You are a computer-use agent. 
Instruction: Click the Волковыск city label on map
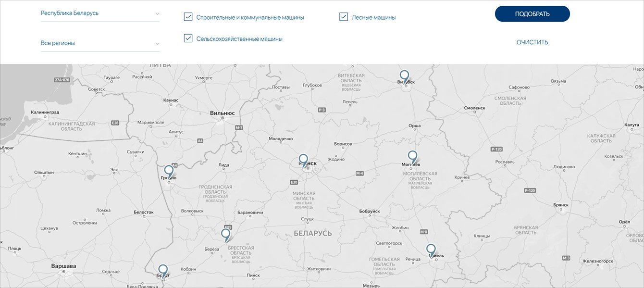point(193,211)
